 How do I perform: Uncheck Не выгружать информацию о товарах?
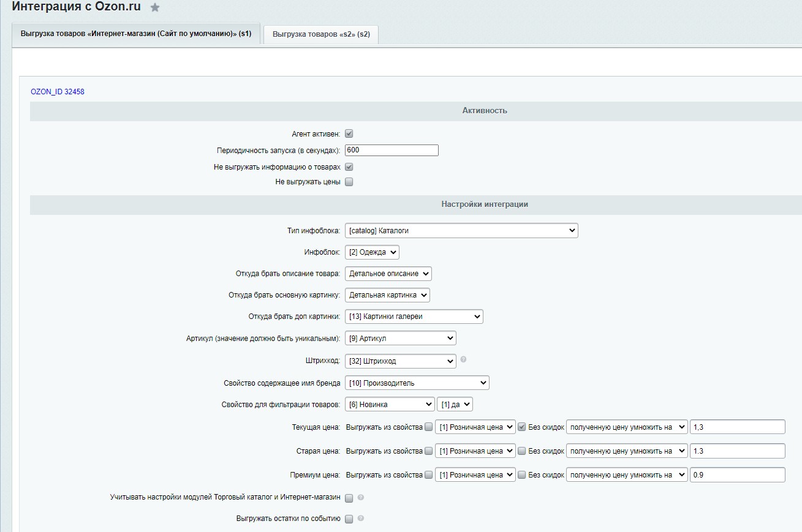click(349, 167)
